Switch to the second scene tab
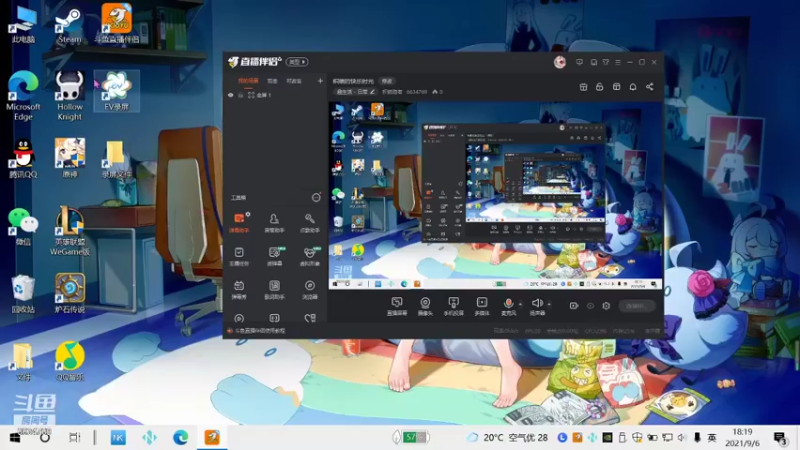This screenshot has height=450, width=800. pyautogui.click(x=272, y=81)
